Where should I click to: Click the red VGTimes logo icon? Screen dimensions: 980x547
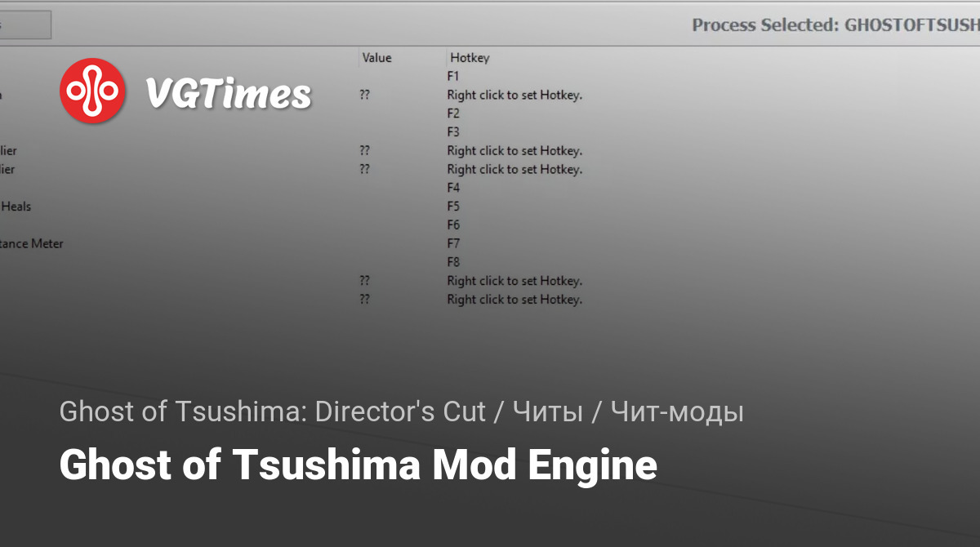92,91
